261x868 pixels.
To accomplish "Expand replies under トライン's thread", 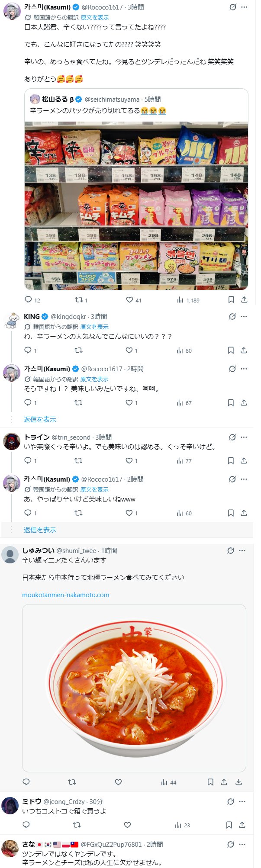I will coord(40,530).
